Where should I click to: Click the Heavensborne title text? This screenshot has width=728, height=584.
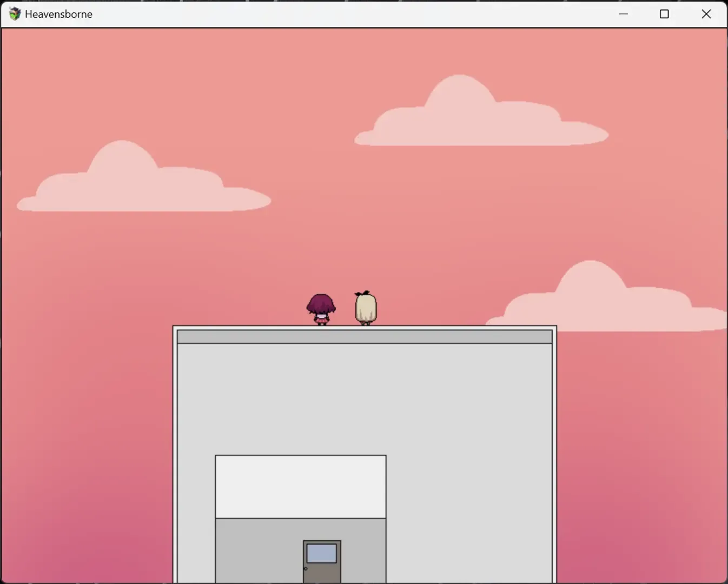58,14
